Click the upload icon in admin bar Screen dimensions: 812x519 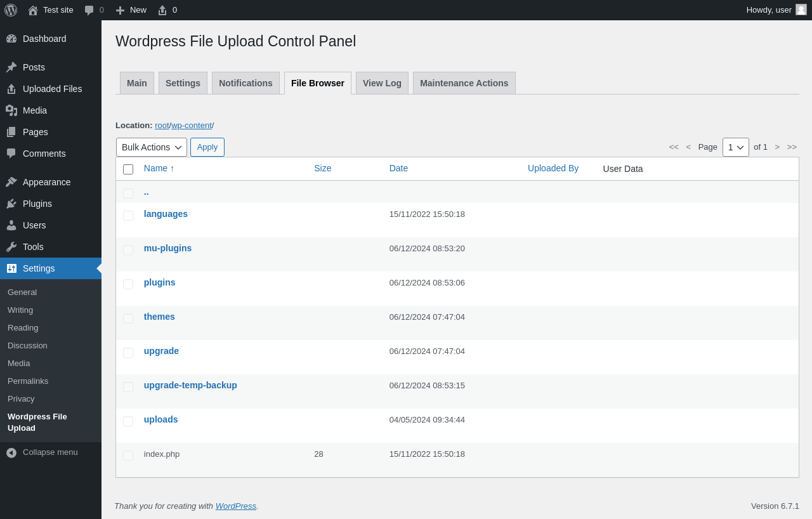click(x=162, y=10)
